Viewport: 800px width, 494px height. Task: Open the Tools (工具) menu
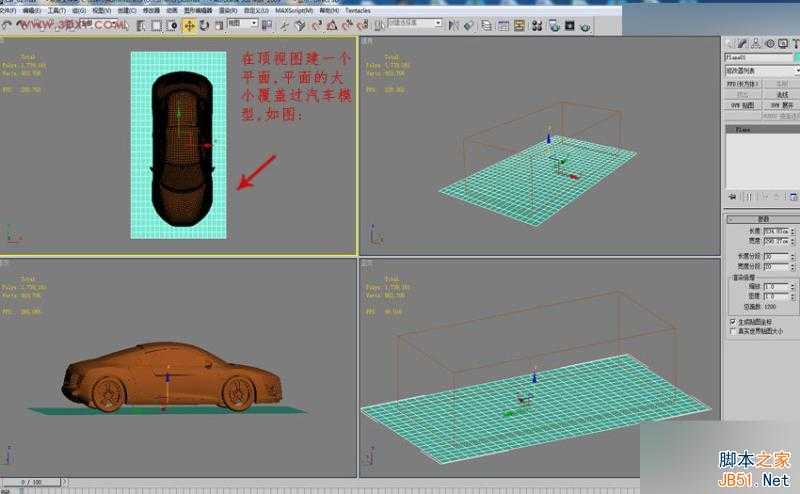[57, 11]
